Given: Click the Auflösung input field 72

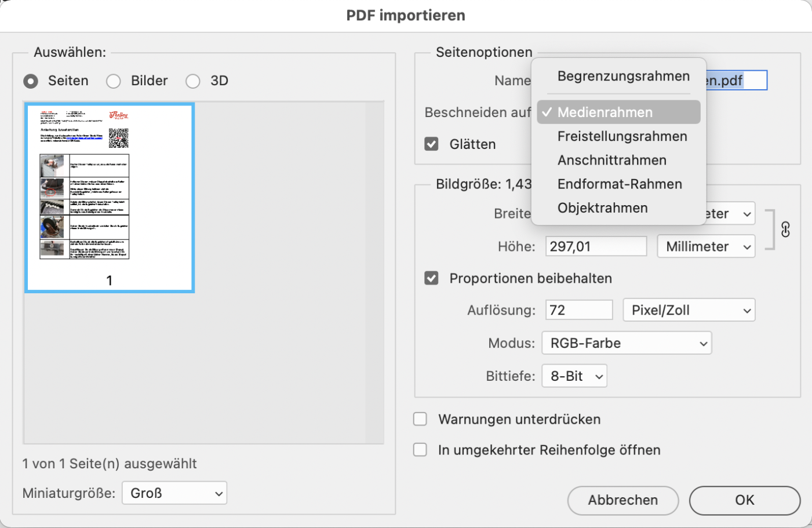Looking at the screenshot, I should pyautogui.click(x=579, y=310).
